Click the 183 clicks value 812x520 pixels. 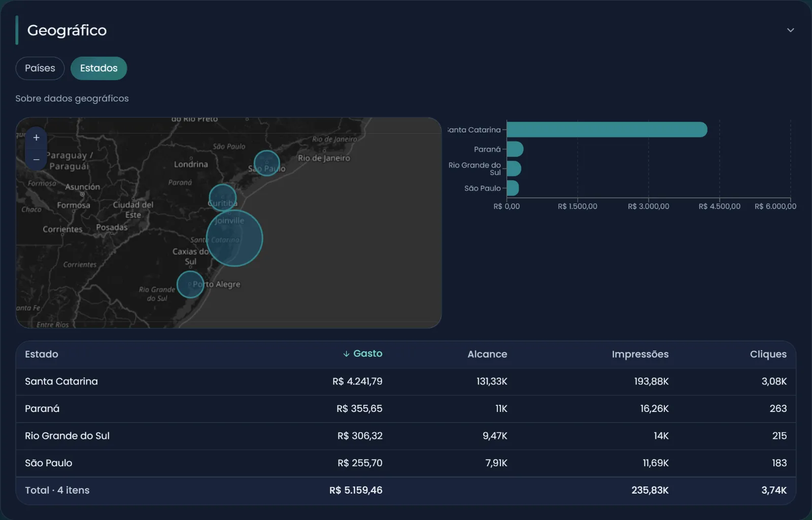[779, 463]
